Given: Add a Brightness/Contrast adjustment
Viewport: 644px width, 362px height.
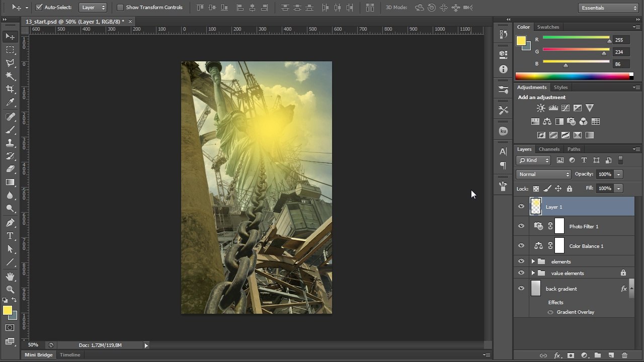Looking at the screenshot, I should (541, 108).
